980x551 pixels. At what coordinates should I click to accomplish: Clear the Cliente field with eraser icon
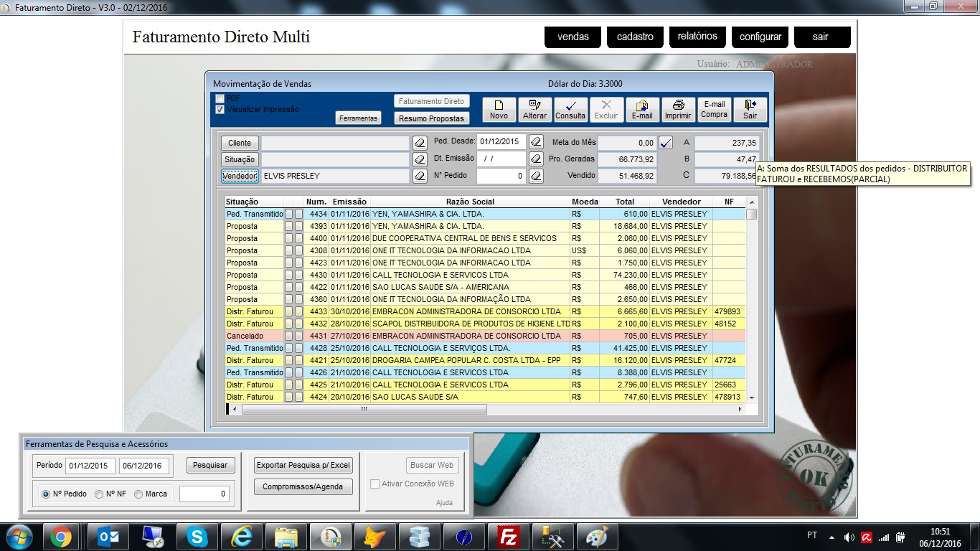[x=420, y=143]
